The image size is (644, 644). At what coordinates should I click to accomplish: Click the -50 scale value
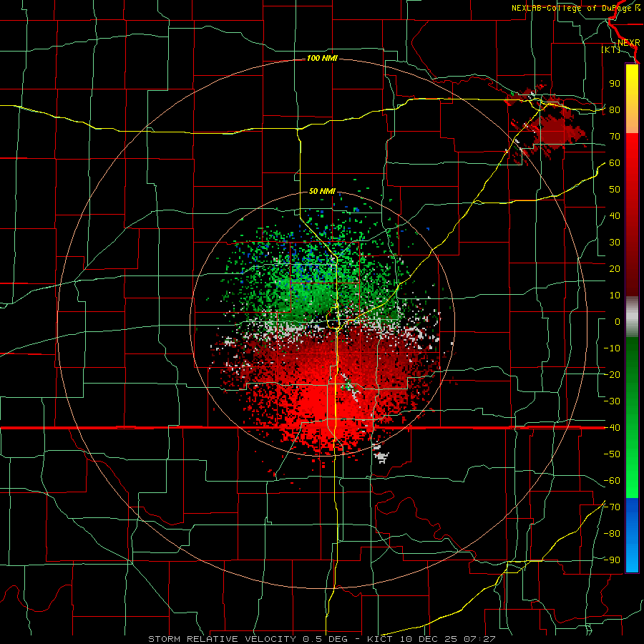(x=612, y=454)
